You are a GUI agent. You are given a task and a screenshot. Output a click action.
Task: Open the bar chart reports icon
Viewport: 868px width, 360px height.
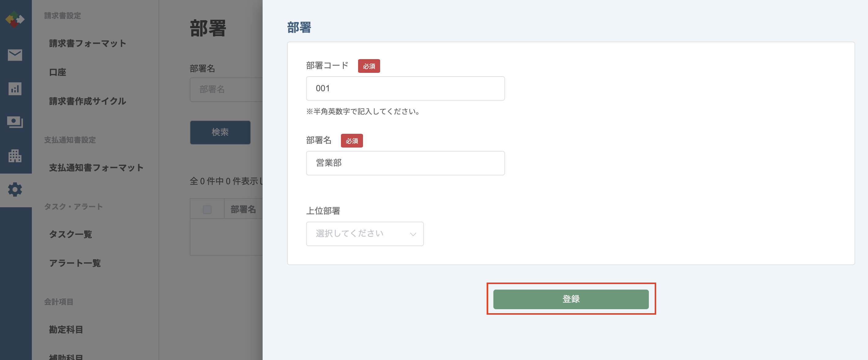(x=15, y=89)
